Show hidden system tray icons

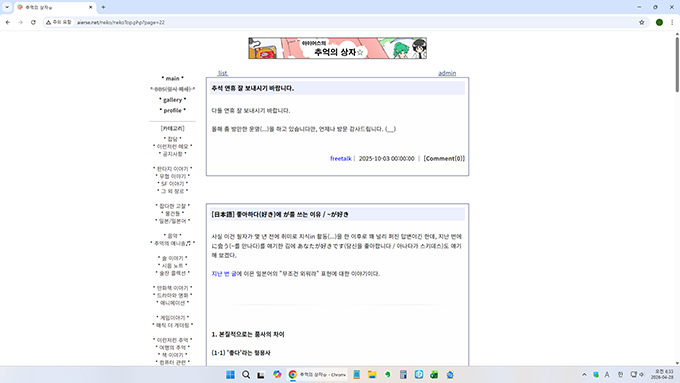(584, 375)
